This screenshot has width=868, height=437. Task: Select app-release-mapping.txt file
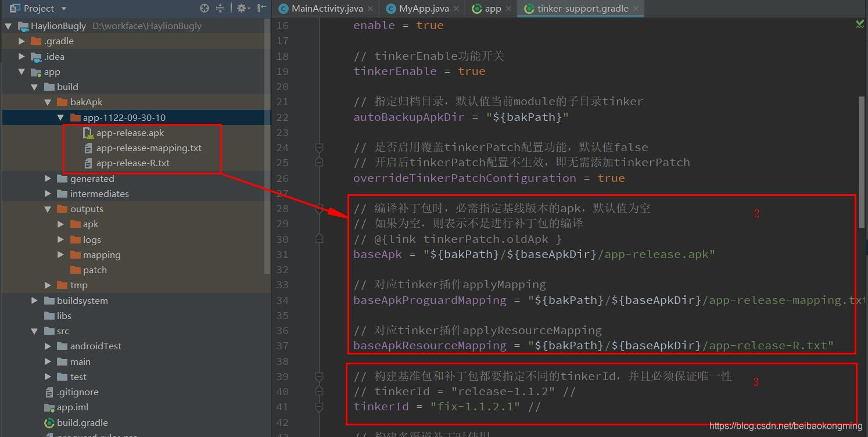click(x=149, y=148)
